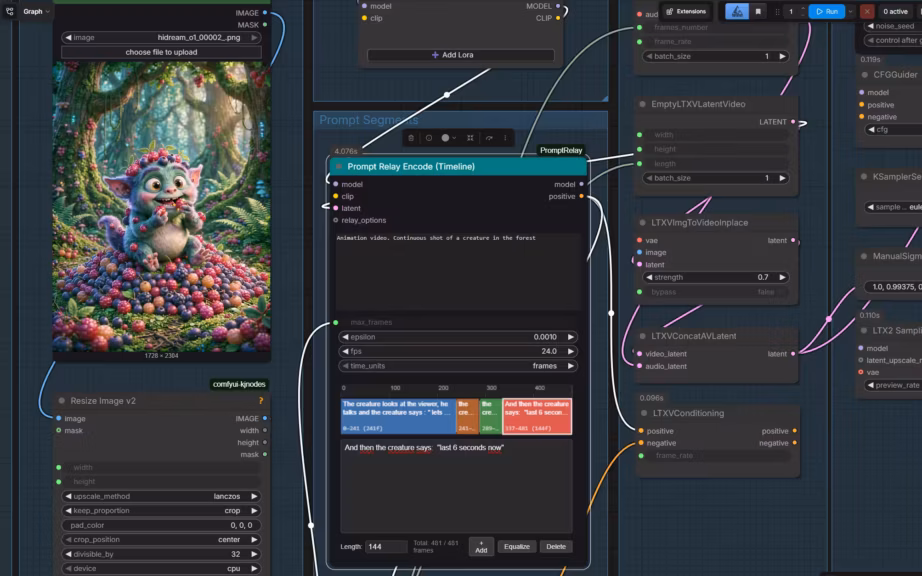Image resolution: width=922 pixels, height=576 pixels.
Task: Click pad_color value field 0, 0, 0
Action: point(161,525)
